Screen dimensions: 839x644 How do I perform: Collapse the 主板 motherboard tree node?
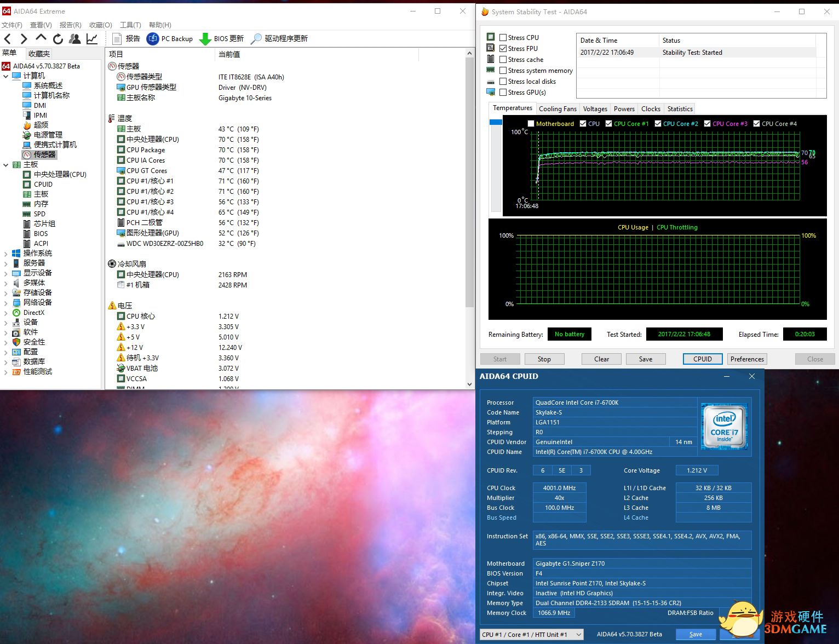5,165
